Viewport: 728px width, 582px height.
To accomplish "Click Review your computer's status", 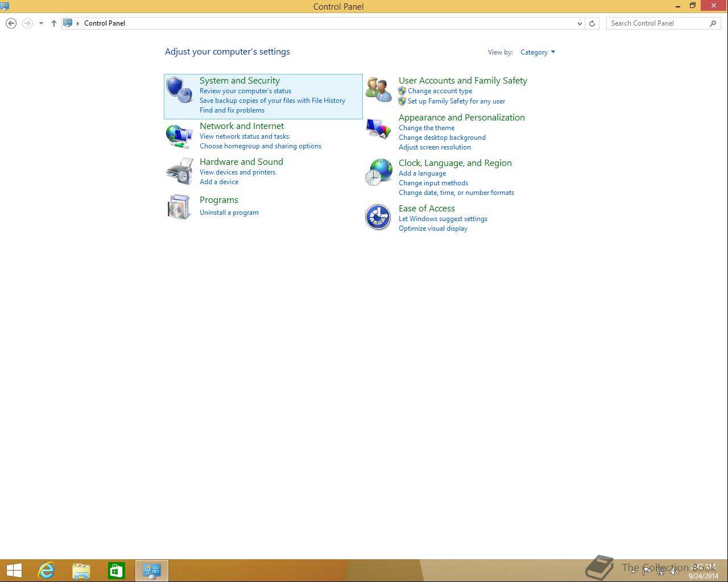I will click(245, 91).
